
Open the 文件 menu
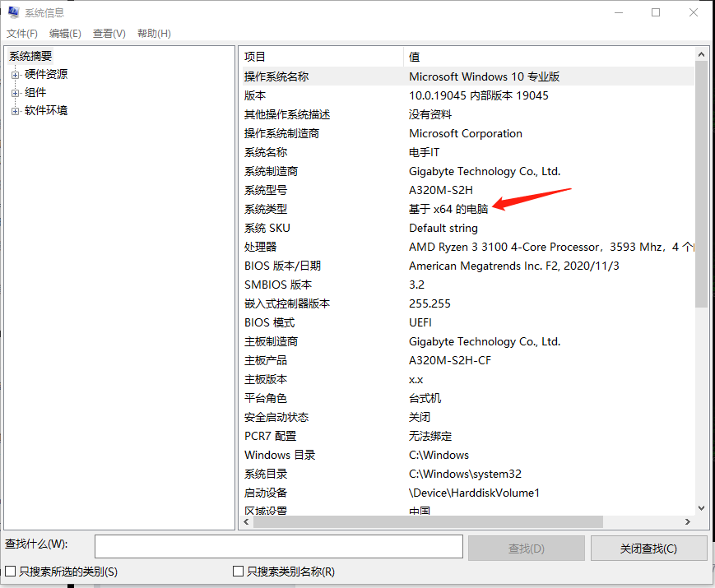21,33
